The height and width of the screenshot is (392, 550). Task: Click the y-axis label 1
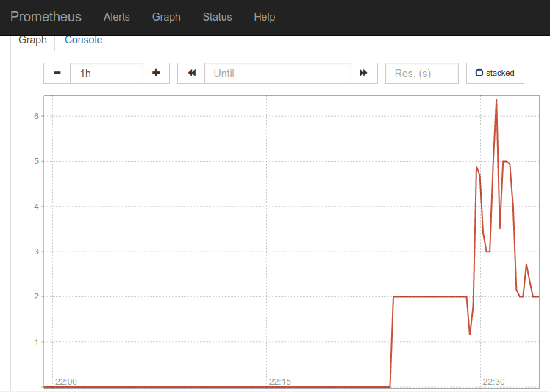click(37, 342)
